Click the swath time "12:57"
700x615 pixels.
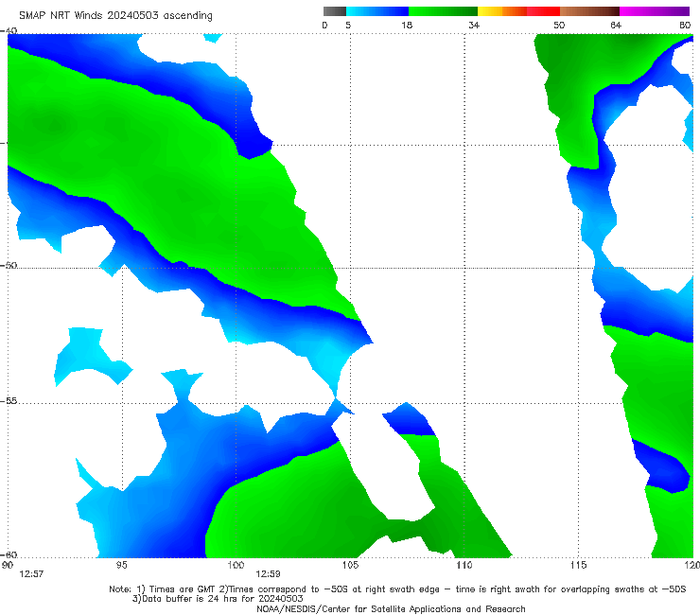pos(31,574)
